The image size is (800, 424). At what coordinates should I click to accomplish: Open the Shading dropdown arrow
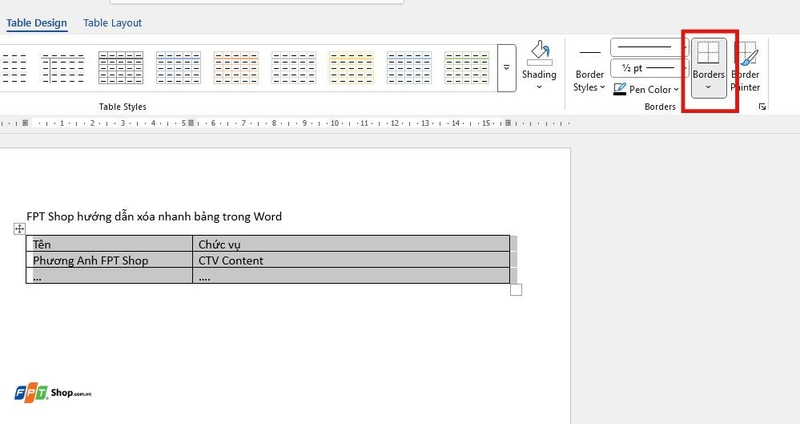[539, 87]
